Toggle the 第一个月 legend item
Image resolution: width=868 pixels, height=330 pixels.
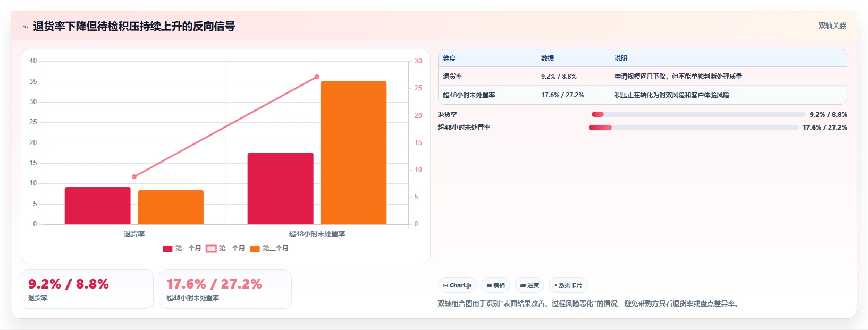(182, 248)
